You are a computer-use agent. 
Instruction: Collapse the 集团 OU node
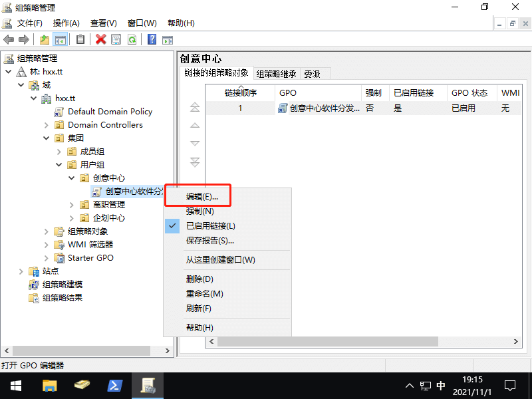click(47, 138)
